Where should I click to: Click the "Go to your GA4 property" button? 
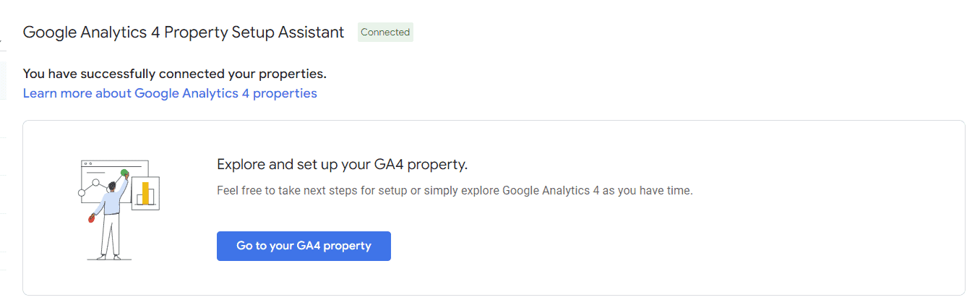pos(304,246)
